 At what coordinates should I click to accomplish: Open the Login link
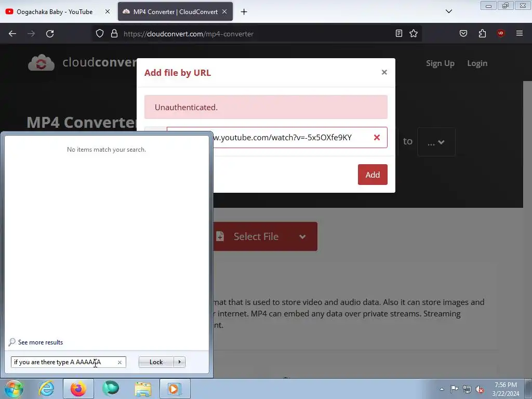coord(477,63)
